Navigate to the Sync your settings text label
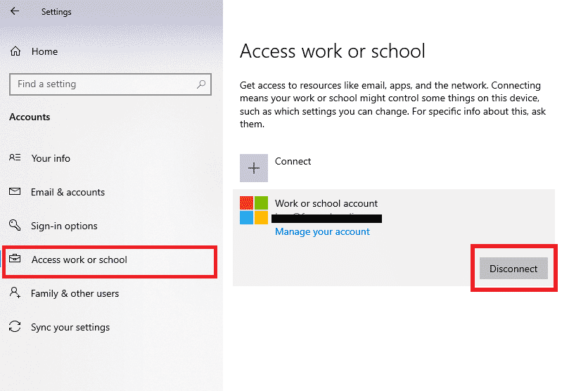Screen dimensions: 588x391 point(70,327)
